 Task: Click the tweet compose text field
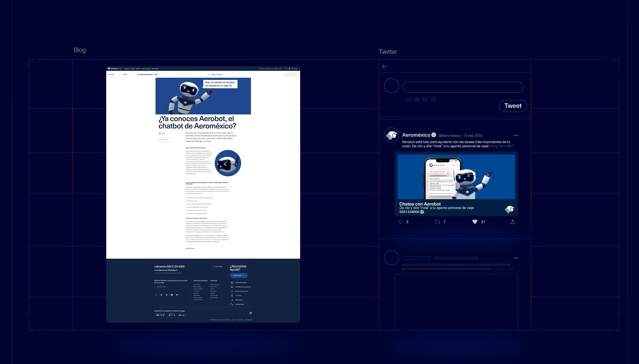coord(463,87)
